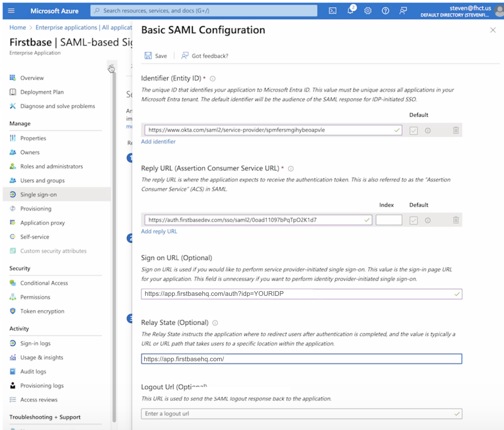Click the Properties bars icon
Screen dimensions: 504x430
(x=12, y=138)
